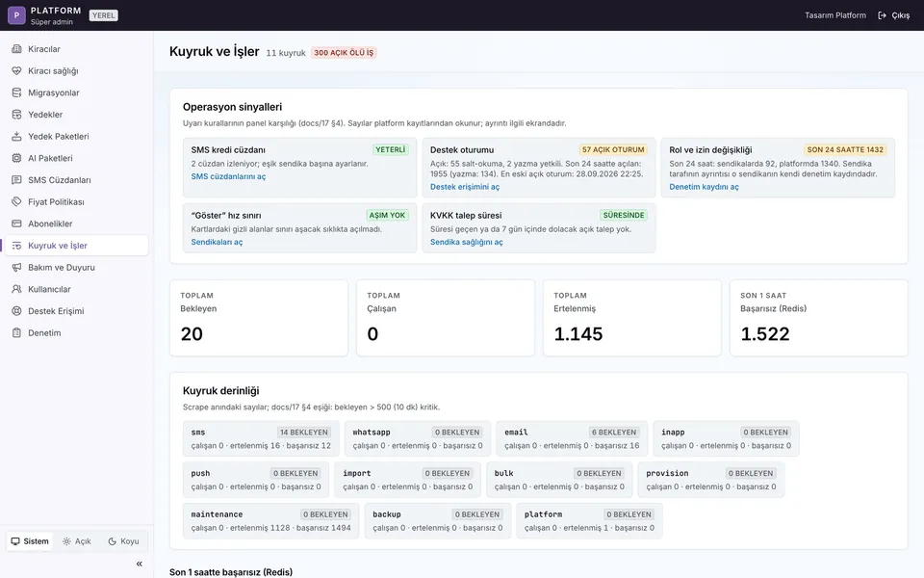Click the Kuyruk derinliği heading
The width and height of the screenshot is (924, 578).
[x=221, y=390]
